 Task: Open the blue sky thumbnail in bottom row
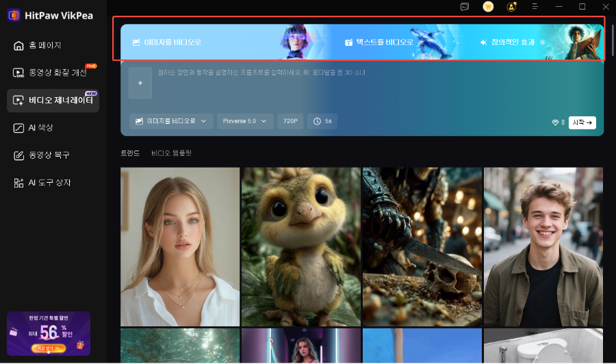coord(422,346)
